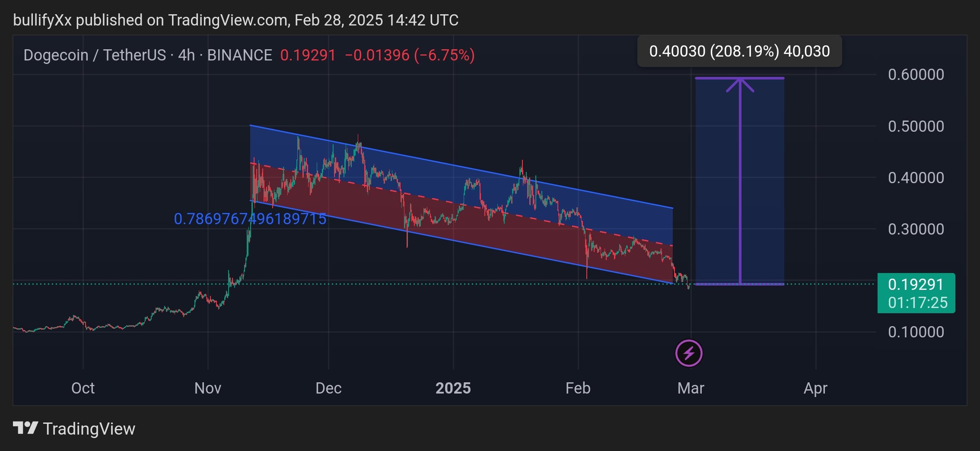Click the blue channel label 0.7869767496189715
980x451 pixels.
(250, 219)
